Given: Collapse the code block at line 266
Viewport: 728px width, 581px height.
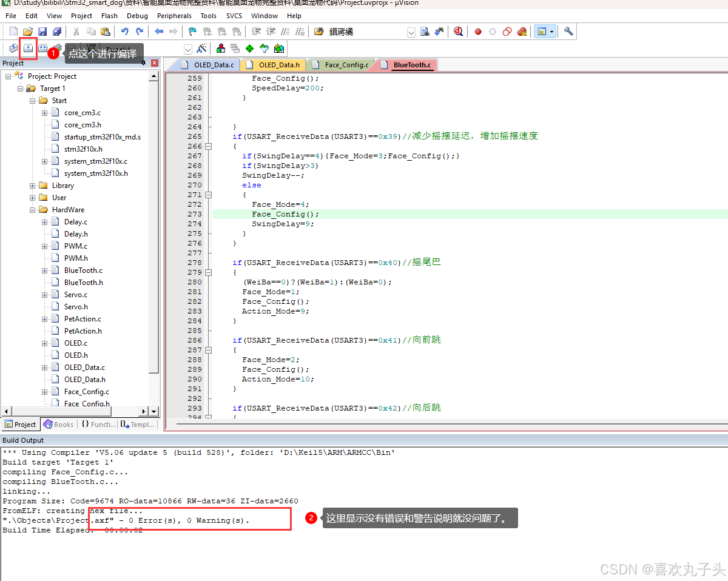Looking at the screenshot, I should pos(208,146).
